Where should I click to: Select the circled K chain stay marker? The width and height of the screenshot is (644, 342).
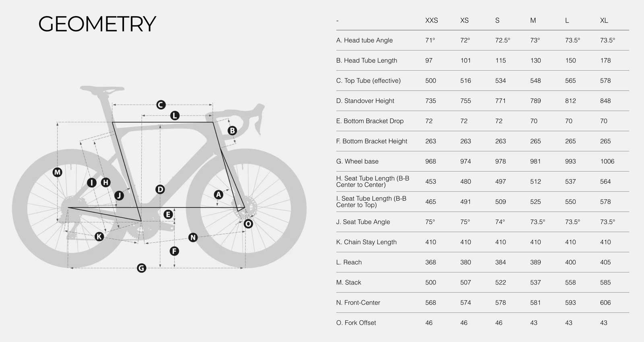tap(99, 236)
